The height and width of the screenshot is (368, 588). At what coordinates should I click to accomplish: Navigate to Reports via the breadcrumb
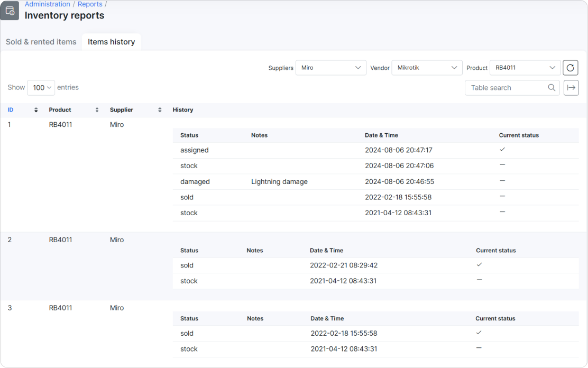tap(90, 4)
